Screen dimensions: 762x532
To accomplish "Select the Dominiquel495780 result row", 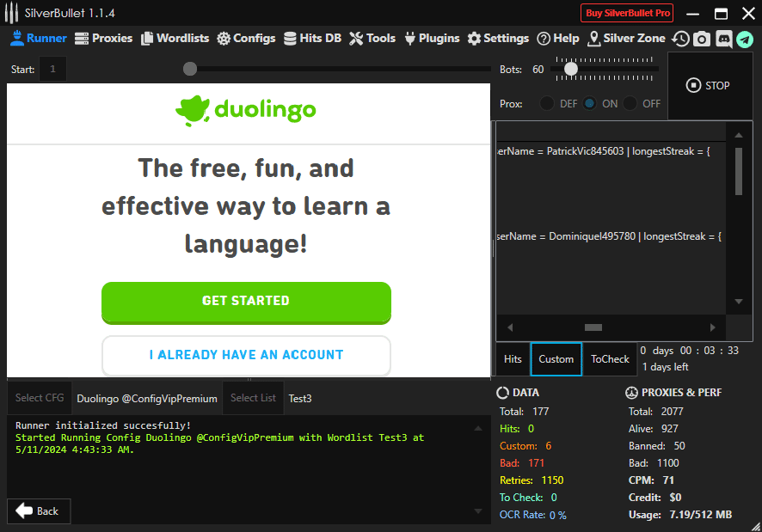I will (x=611, y=236).
